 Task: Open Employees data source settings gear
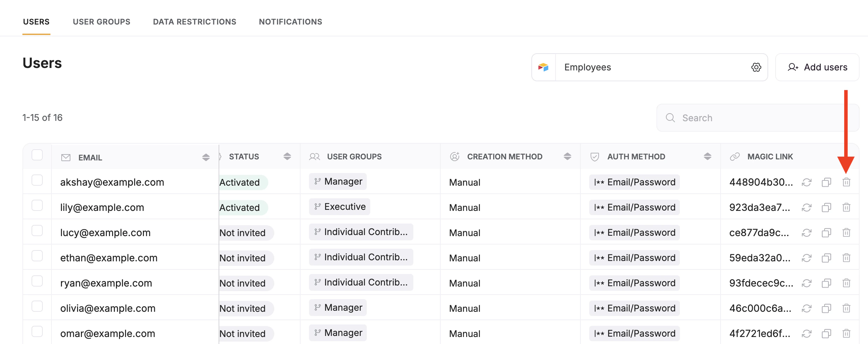coord(756,67)
